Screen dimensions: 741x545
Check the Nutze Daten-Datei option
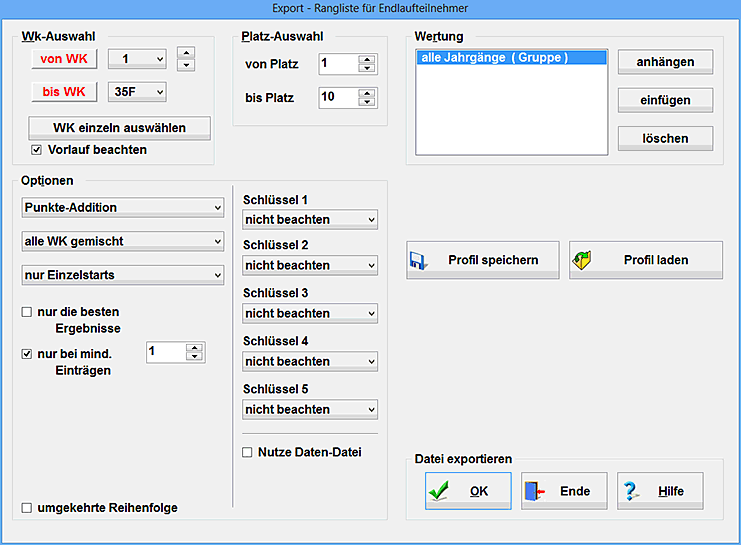(247, 452)
